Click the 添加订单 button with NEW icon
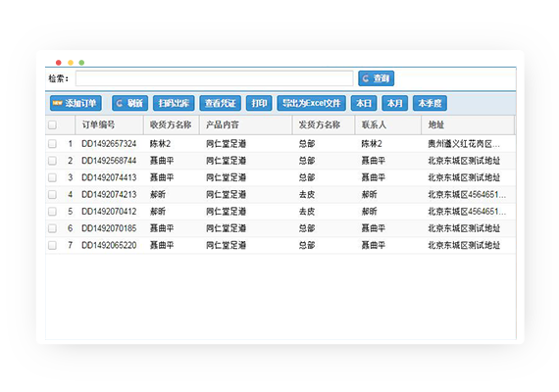This screenshot has height=392, width=559. [x=76, y=103]
